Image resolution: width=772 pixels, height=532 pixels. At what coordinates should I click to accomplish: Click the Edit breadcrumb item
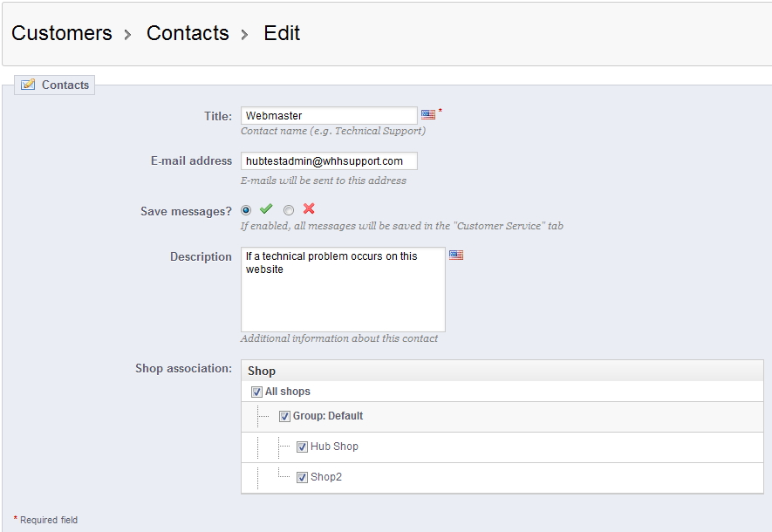[282, 33]
